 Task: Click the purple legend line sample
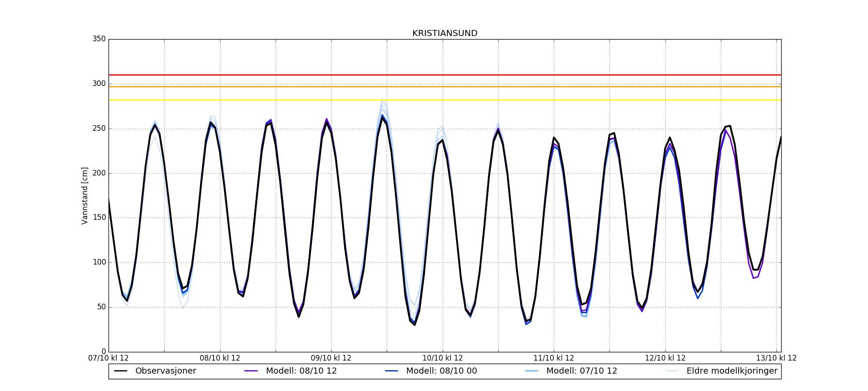coord(251,371)
